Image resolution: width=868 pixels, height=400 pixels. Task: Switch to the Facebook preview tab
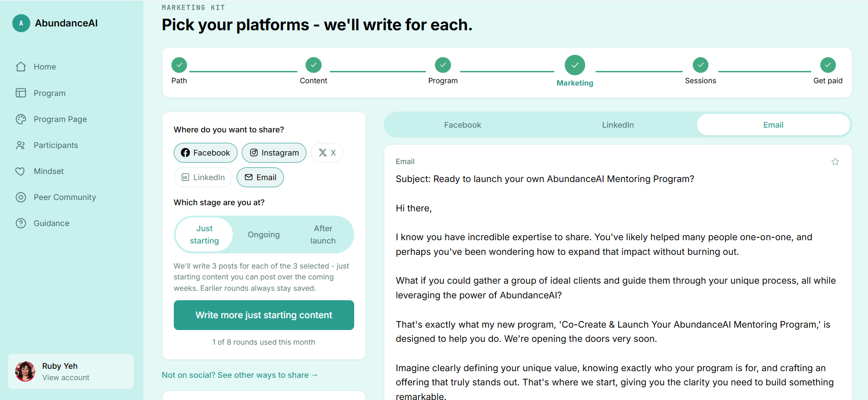click(462, 125)
